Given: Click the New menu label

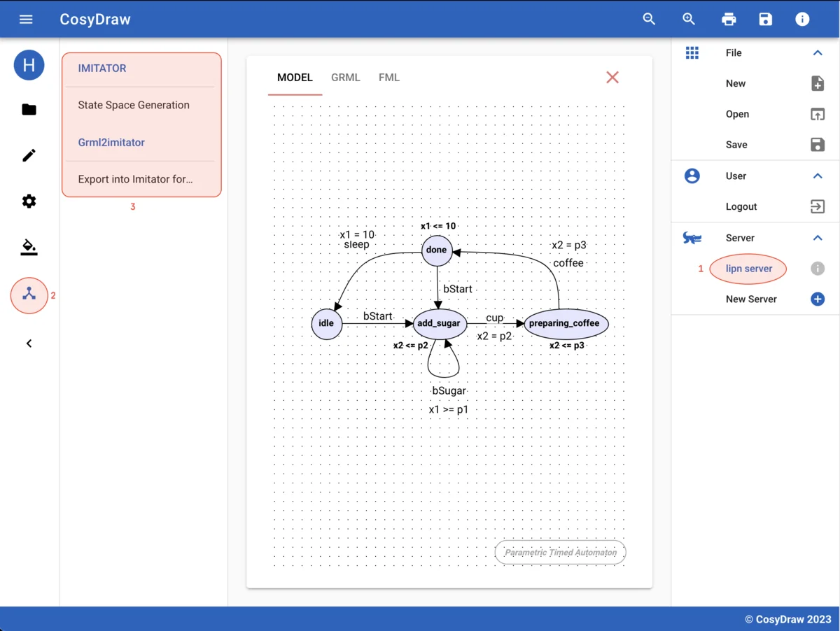Looking at the screenshot, I should tap(736, 83).
